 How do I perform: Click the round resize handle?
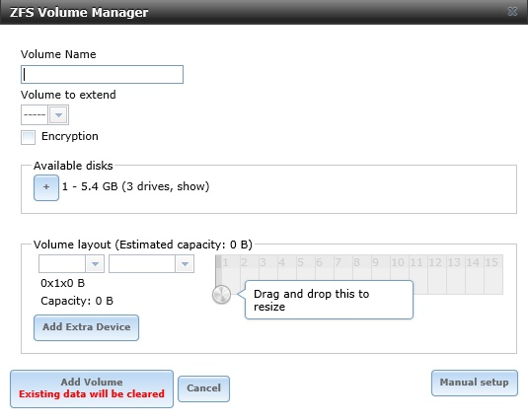click(221, 294)
